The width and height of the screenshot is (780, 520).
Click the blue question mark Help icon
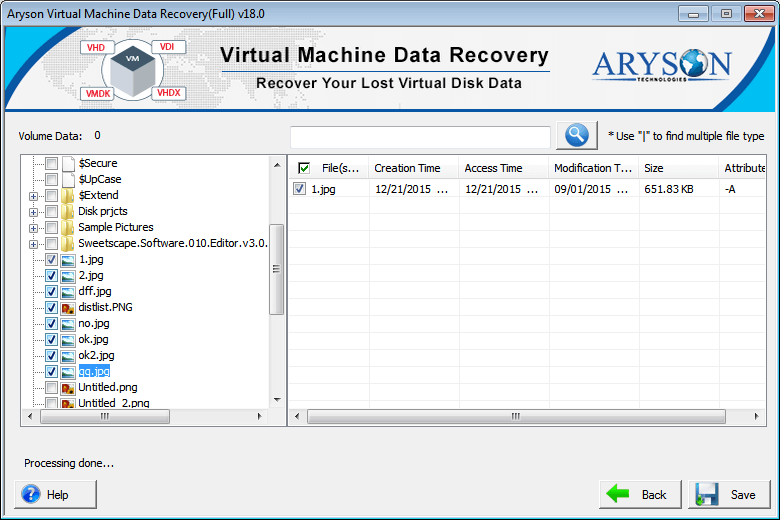coord(31,494)
